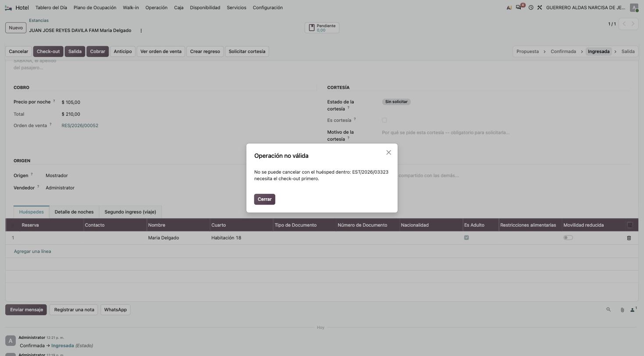The height and width of the screenshot is (356, 644).
Task: Click the WhatsApp button in the chatter
Action: [x=115, y=310]
